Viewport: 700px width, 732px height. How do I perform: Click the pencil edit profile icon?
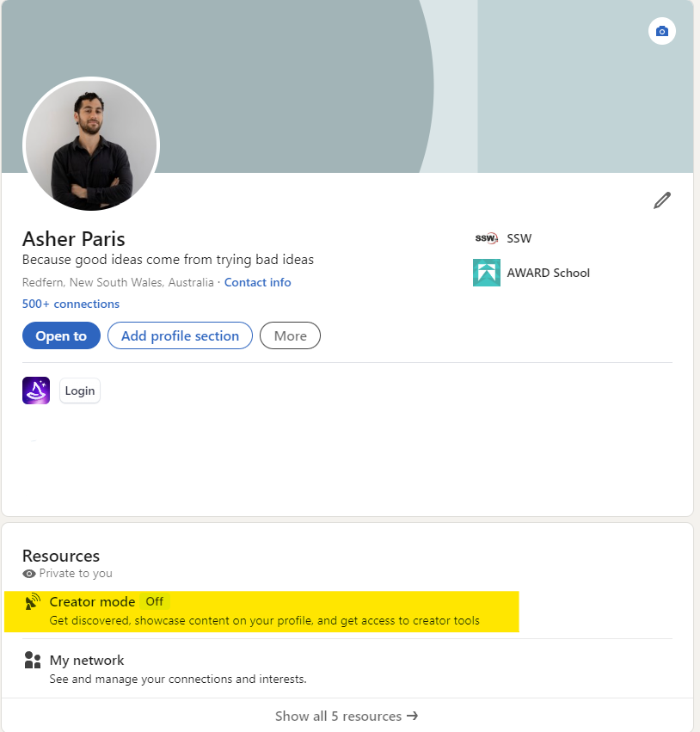coord(661,200)
